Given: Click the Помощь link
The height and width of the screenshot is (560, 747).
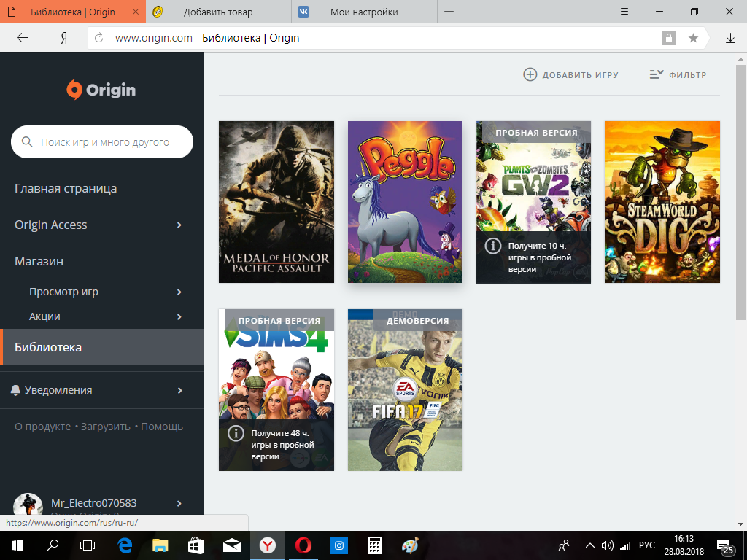Looking at the screenshot, I should pyautogui.click(x=162, y=427).
